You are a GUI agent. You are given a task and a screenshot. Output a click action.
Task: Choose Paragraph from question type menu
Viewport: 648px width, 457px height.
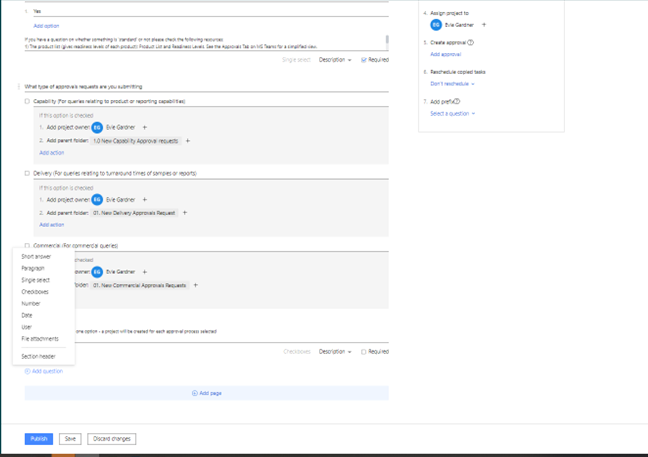click(33, 268)
